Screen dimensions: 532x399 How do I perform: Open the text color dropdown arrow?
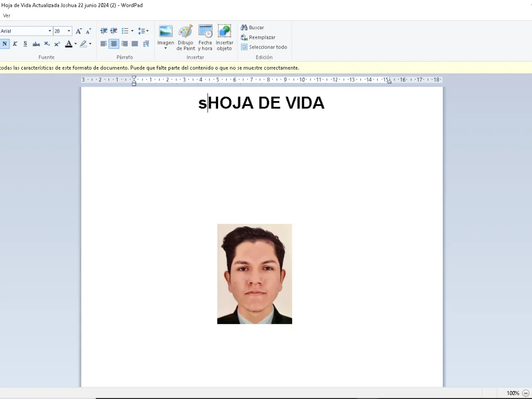coord(76,44)
